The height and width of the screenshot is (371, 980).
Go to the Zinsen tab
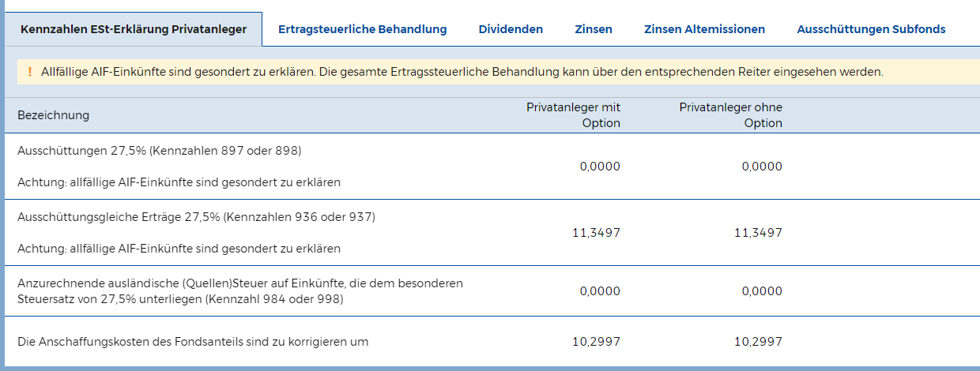pyautogui.click(x=594, y=29)
